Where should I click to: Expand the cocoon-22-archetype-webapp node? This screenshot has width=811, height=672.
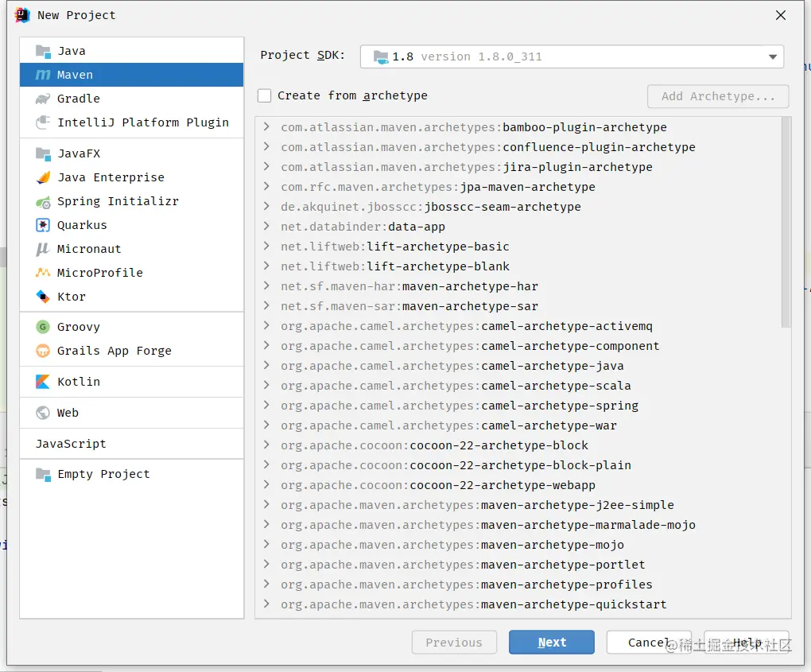[266, 485]
